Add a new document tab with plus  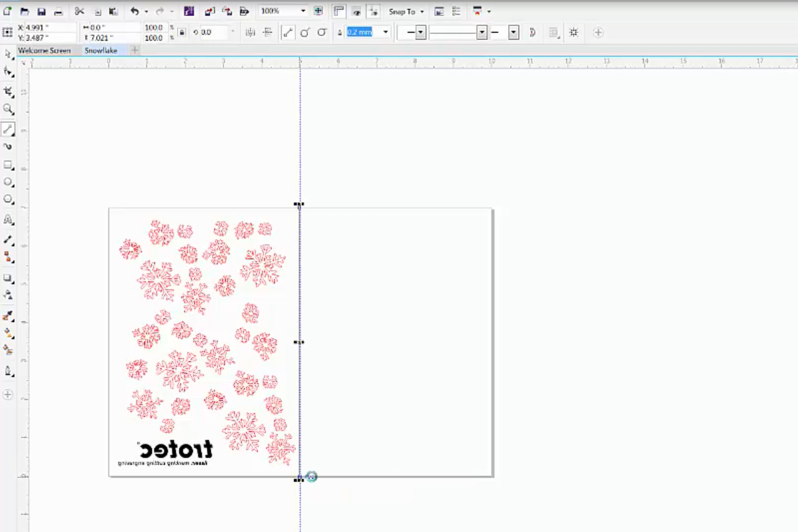[135, 51]
